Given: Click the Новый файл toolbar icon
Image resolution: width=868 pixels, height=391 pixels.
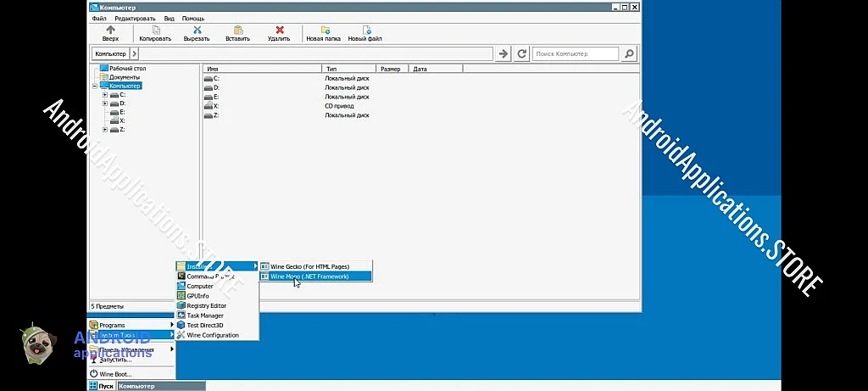Looking at the screenshot, I should pyautogui.click(x=366, y=30).
